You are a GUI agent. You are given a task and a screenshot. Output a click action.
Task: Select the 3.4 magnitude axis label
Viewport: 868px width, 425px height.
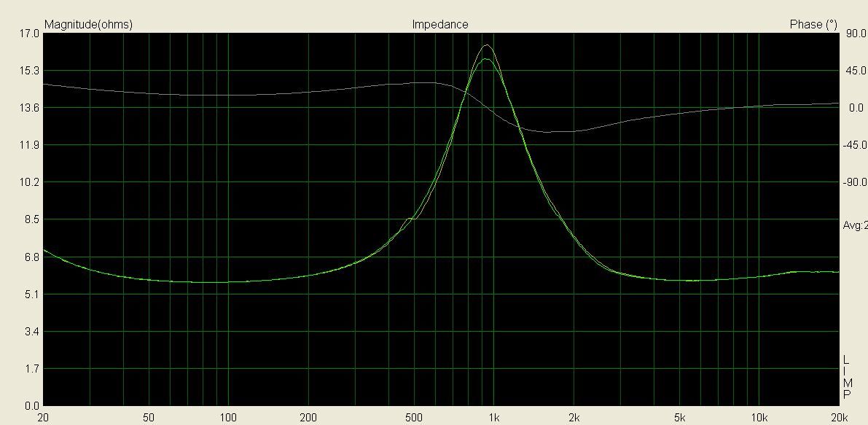(32, 332)
